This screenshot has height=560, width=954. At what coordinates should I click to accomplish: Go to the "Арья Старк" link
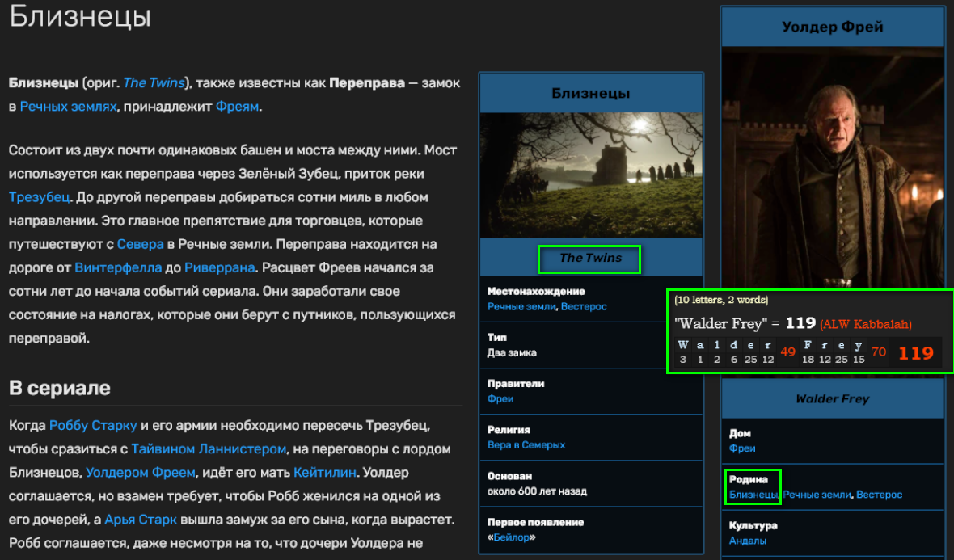[141, 520]
